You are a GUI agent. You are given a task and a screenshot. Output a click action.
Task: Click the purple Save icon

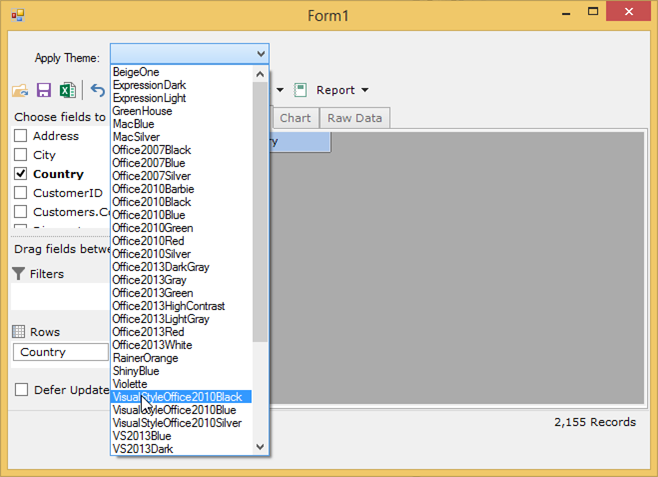click(43, 91)
